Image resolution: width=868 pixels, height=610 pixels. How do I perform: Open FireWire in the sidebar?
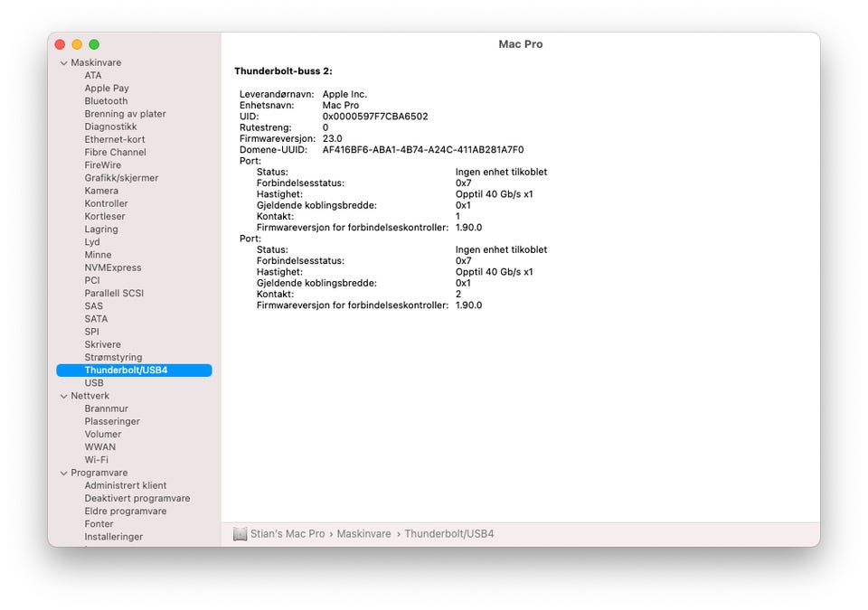point(102,165)
